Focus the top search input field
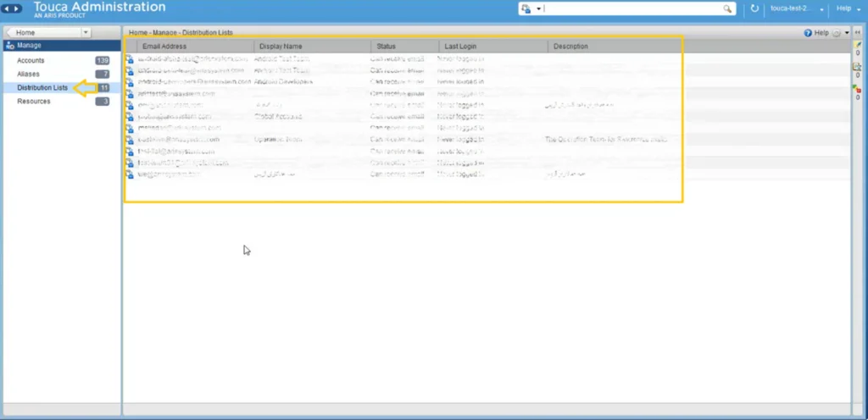 632,8
